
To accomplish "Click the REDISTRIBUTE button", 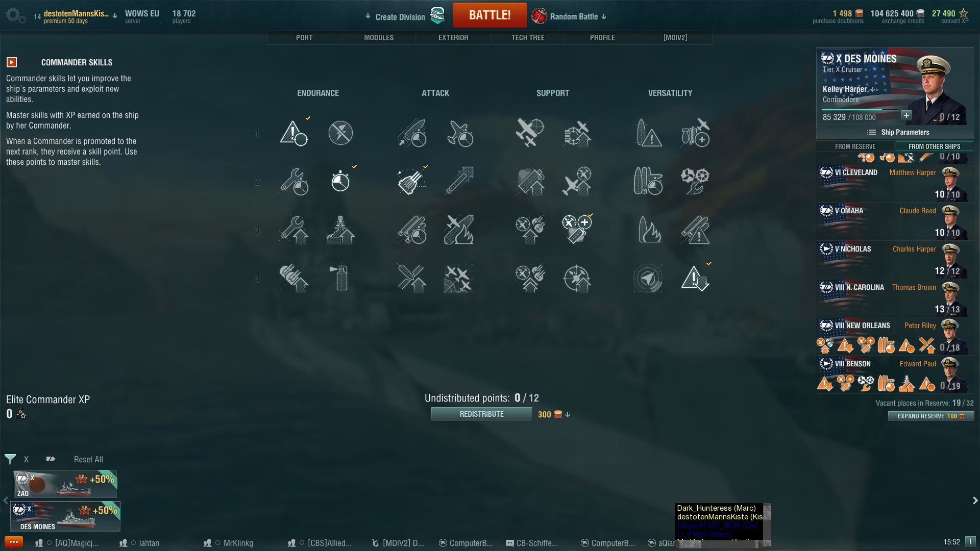I will click(481, 414).
